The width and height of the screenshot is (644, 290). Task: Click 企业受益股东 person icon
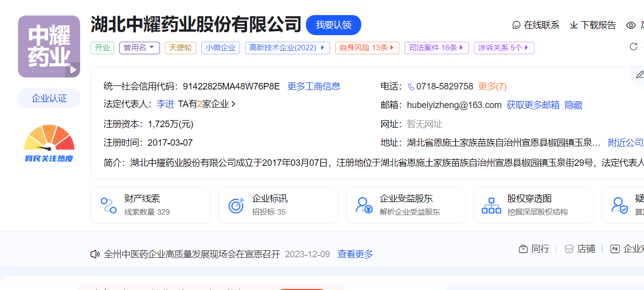coord(364,205)
